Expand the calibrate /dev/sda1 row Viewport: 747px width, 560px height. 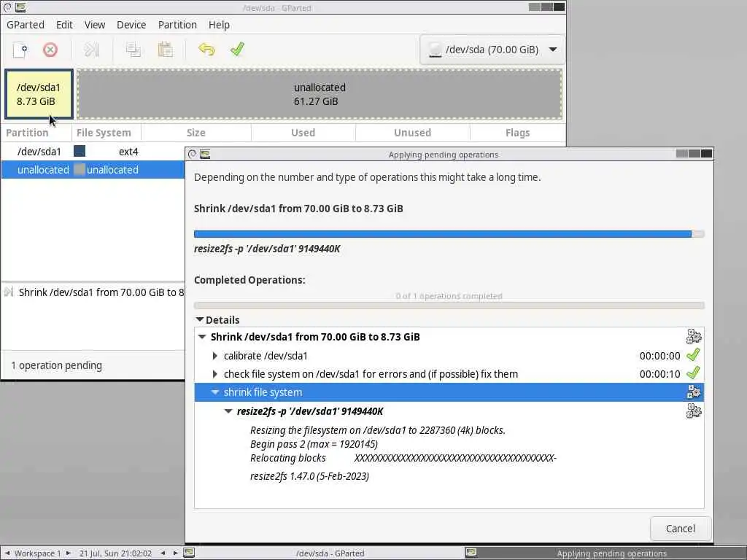[215, 356]
